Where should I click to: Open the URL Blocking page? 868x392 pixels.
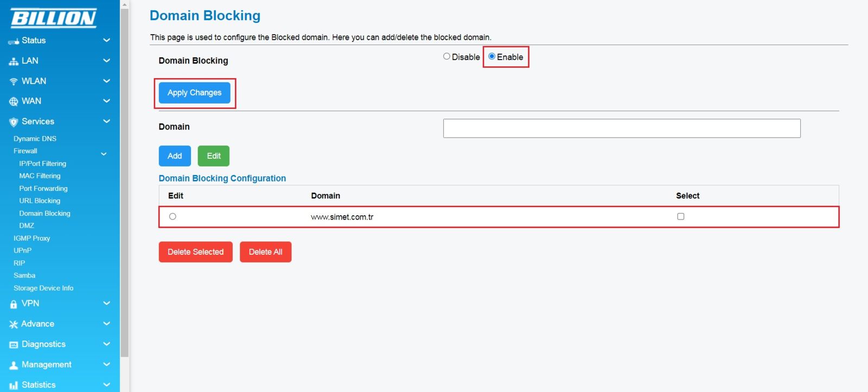click(40, 201)
